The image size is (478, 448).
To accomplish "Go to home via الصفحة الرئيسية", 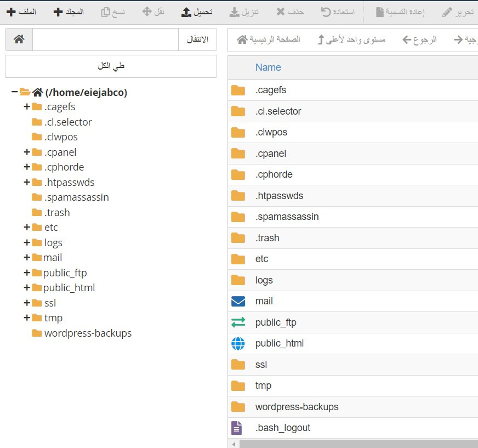I will click(x=269, y=39).
